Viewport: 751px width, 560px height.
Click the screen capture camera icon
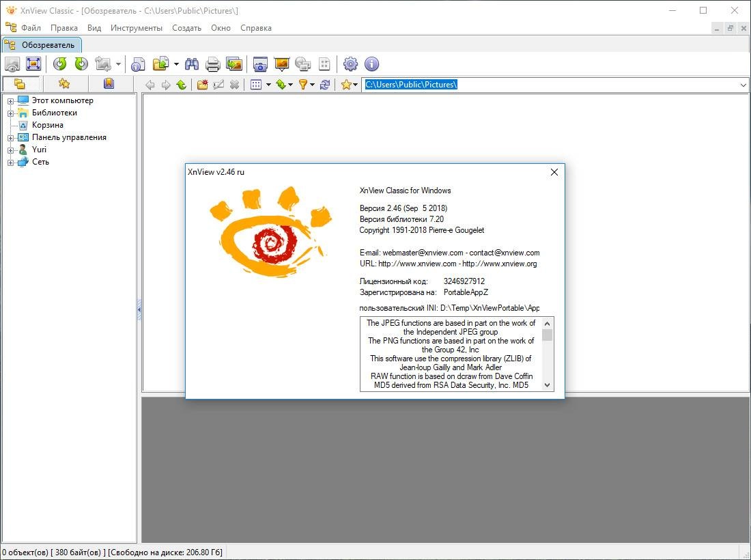click(x=260, y=64)
